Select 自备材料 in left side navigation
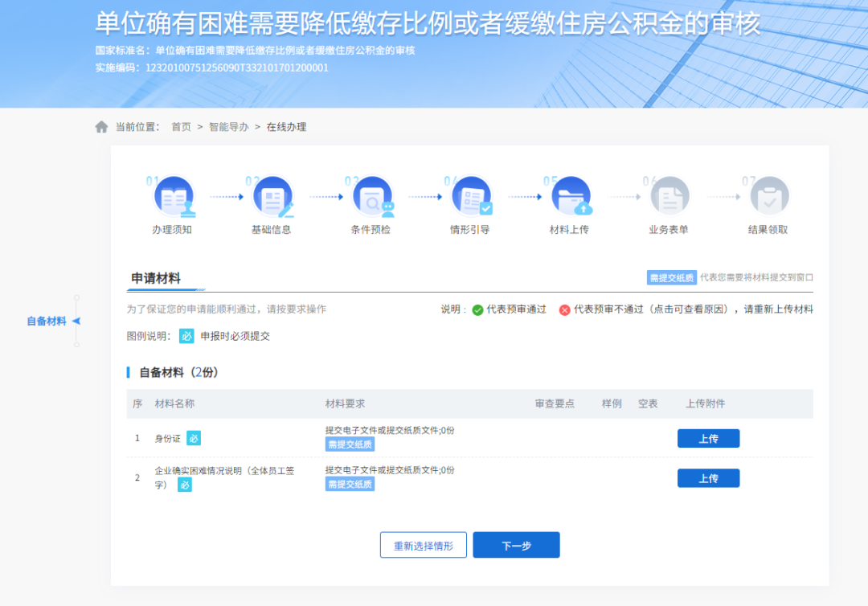Screen dimensions: 868x606 pyautogui.click(x=47, y=321)
